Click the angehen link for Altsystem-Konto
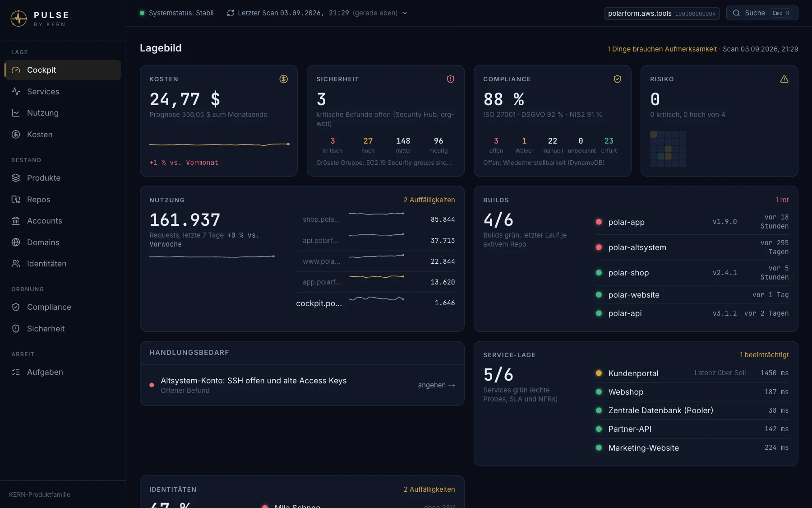The image size is (812, 508). [436, 385]
